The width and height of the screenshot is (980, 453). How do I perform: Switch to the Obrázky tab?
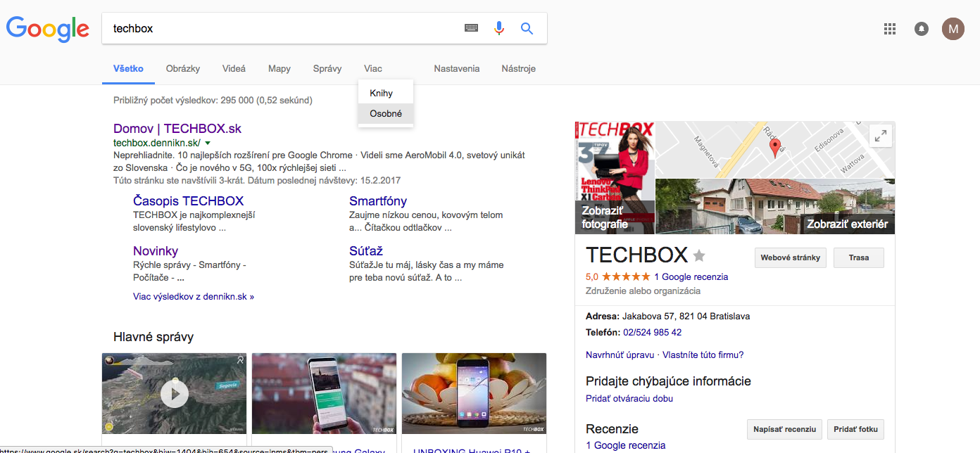[183, 69]
